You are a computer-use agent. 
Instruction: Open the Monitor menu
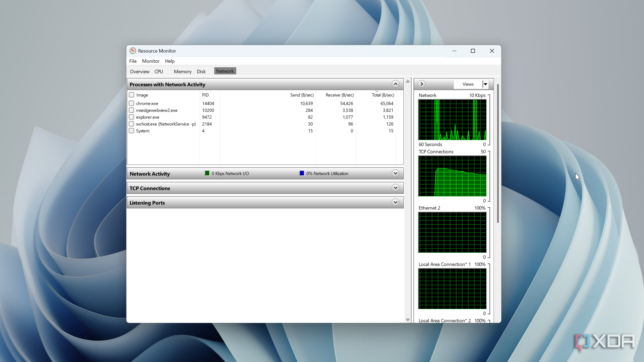151,61
